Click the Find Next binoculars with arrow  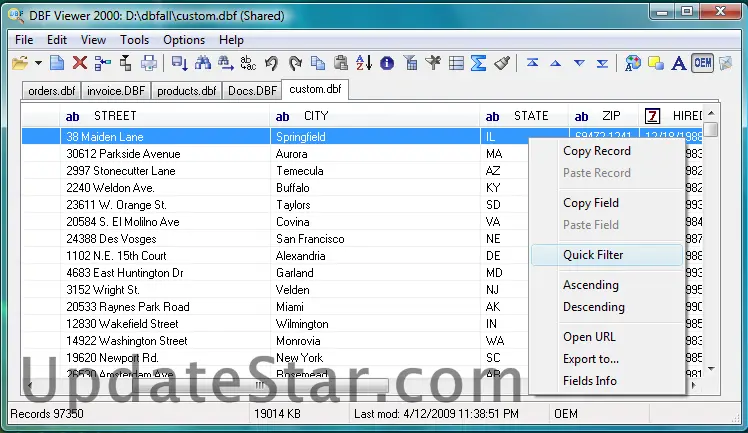coord(226,63)
